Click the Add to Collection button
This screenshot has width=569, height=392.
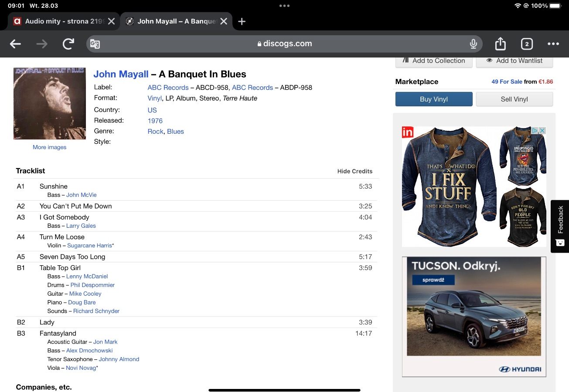[434, 61]
